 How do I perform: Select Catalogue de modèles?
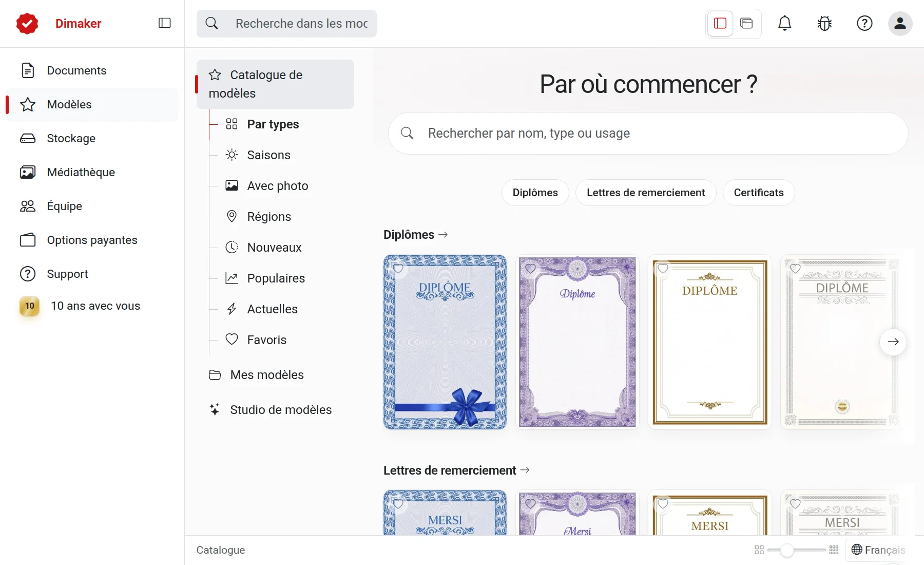tap(275, 84)
